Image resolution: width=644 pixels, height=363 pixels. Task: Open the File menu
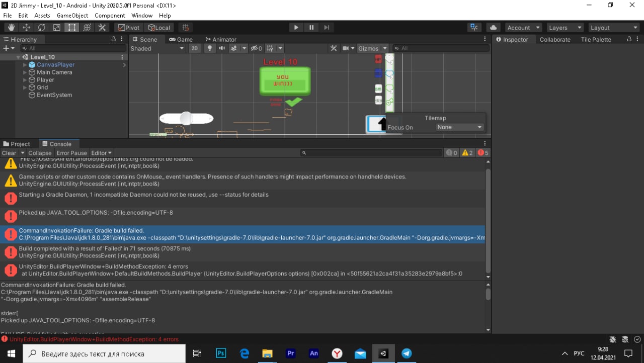(x=8, y=16)
